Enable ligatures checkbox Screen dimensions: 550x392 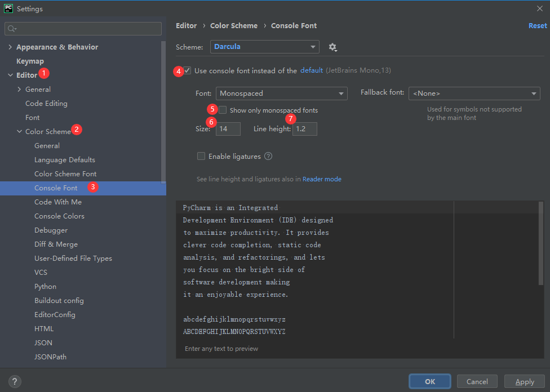[201, 156]
